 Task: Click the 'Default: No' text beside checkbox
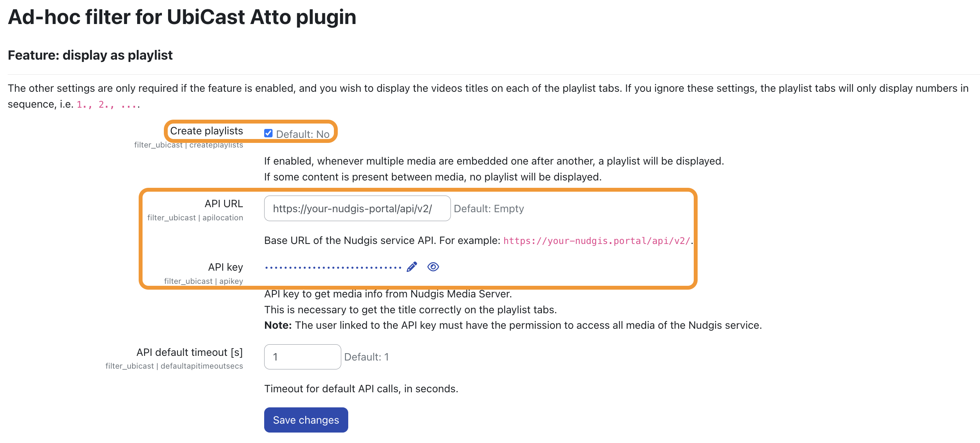[303, 134]
